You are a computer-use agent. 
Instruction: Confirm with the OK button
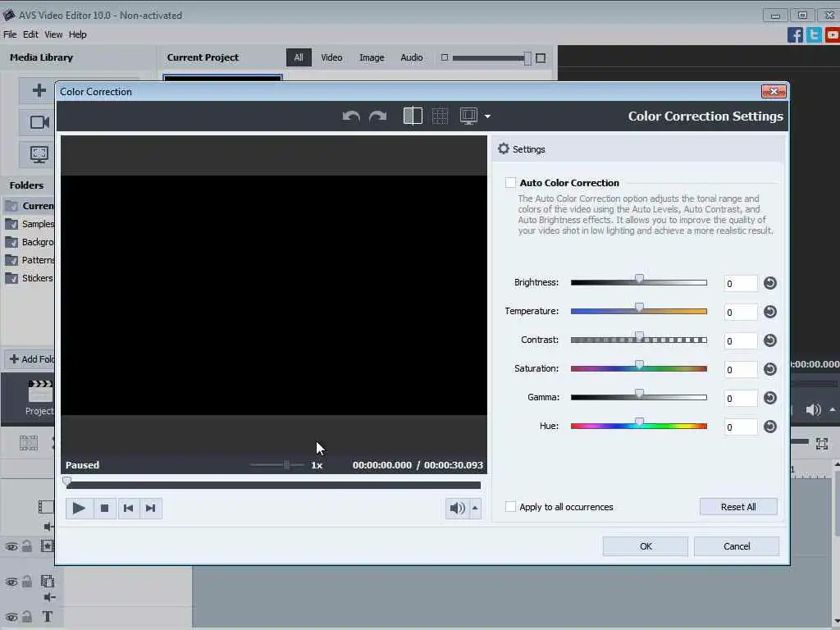pos(646,546)
